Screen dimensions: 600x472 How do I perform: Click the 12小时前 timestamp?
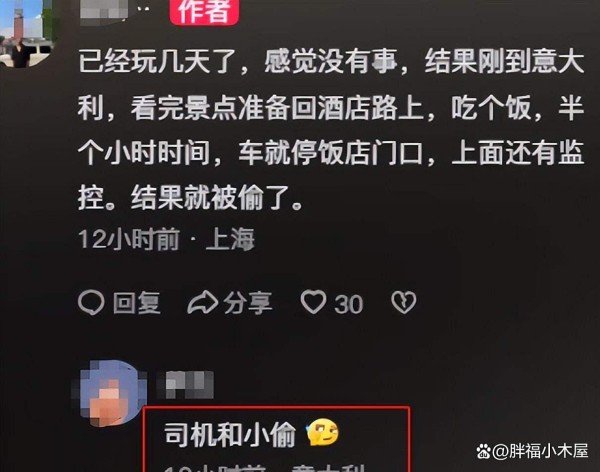click(129, 240)
